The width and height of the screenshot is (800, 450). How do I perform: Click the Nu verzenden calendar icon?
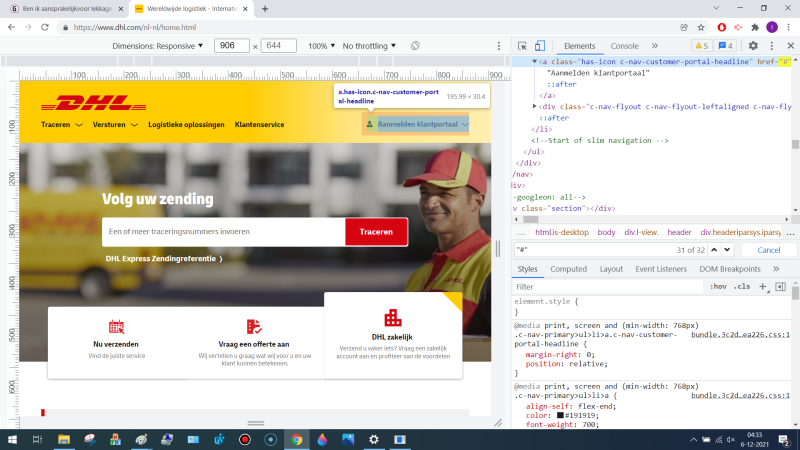tap(116, 326)
